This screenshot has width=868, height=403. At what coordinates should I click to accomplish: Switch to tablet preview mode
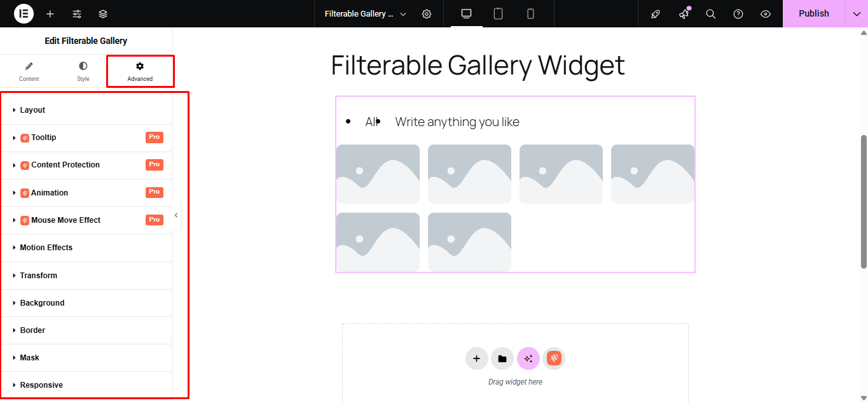point(499,13)
